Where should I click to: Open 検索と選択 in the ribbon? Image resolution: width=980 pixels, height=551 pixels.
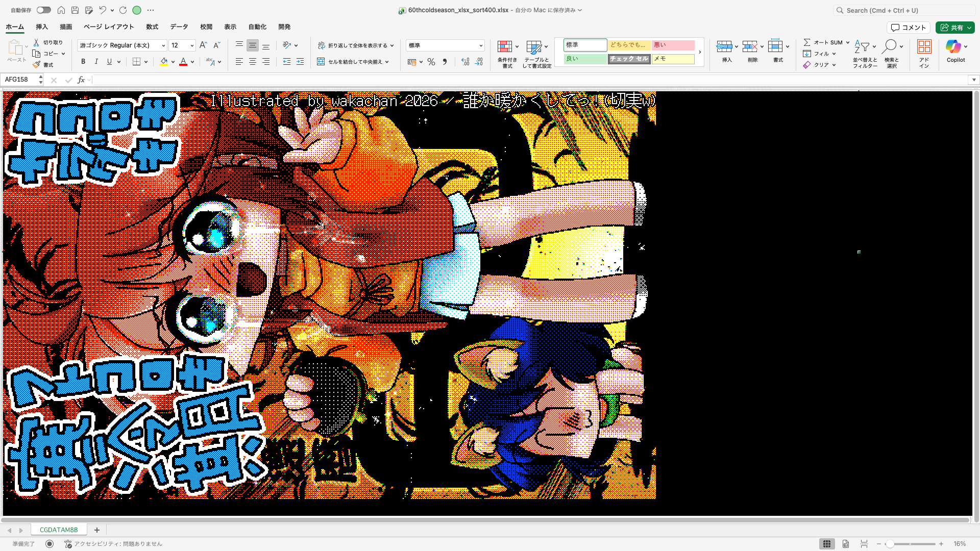click(x=892, y=54)
